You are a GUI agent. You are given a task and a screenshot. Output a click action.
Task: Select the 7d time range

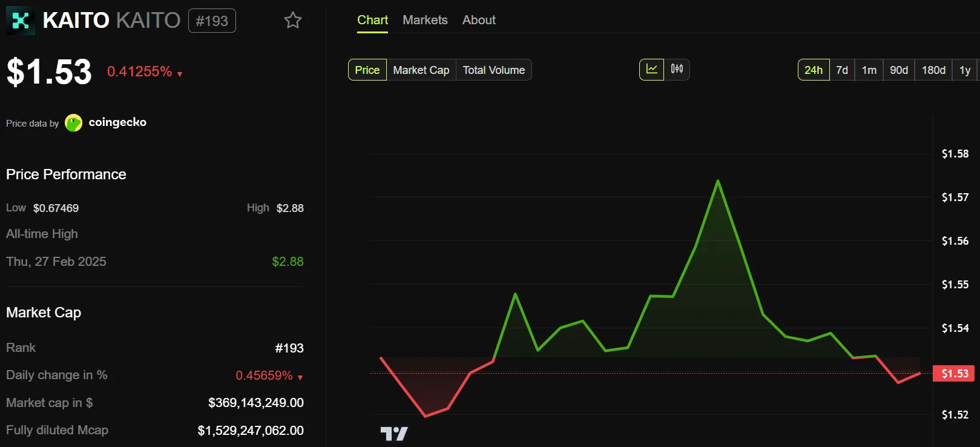(842, 70)
